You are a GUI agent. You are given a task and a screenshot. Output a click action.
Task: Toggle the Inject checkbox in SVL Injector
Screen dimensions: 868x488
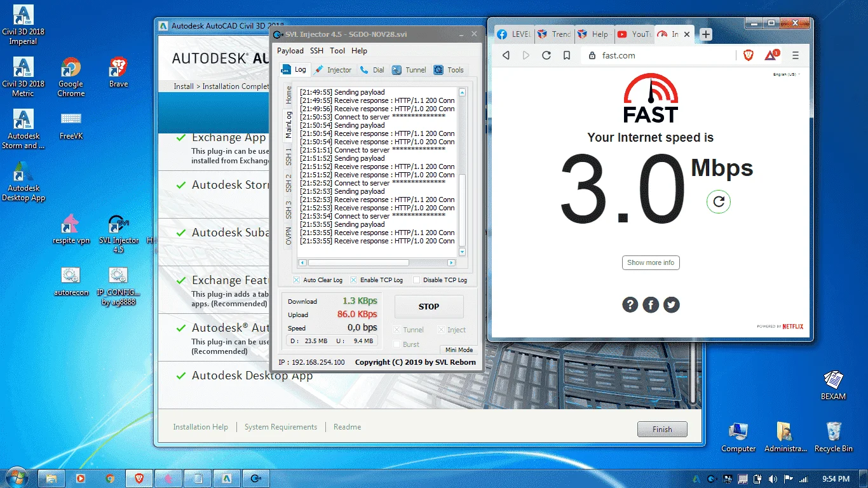click(442, 330)
